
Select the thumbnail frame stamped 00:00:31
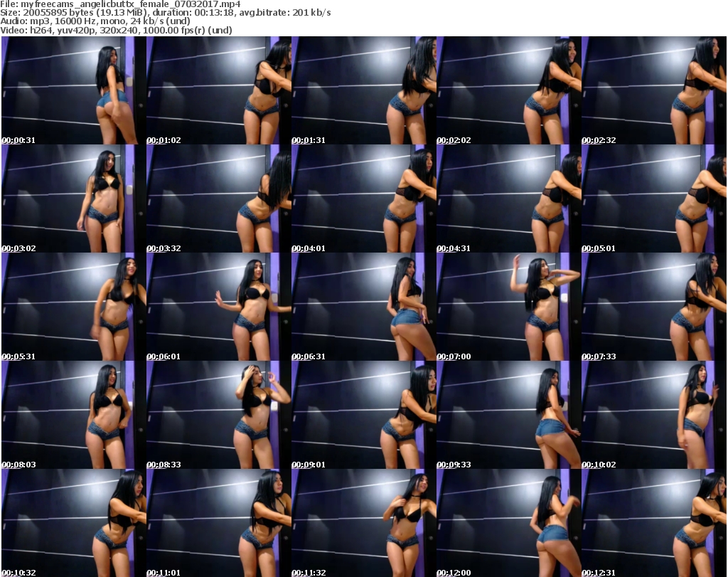[74, 90]
